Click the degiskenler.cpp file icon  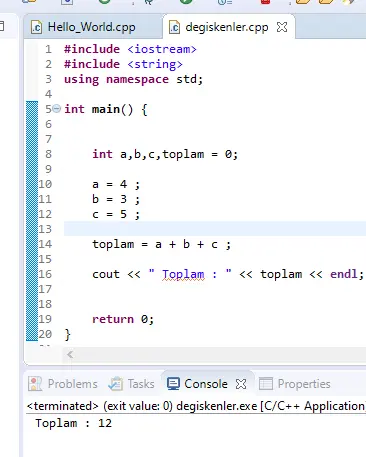tap(175, 27)
